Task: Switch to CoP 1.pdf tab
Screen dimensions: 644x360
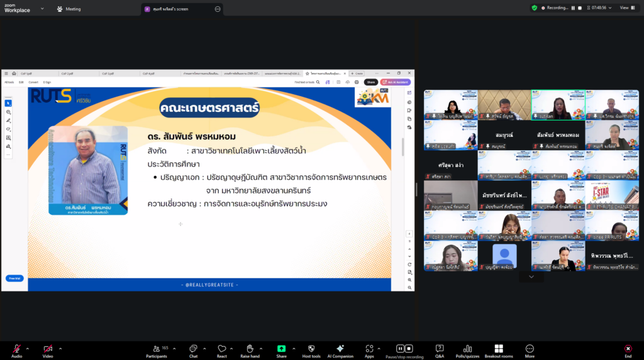Action: point(26,74)
